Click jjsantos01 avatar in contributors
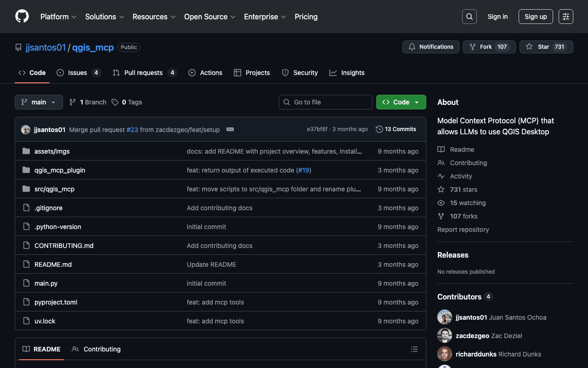The height and width of the screenshot is (368, 588). click(445, 317)
